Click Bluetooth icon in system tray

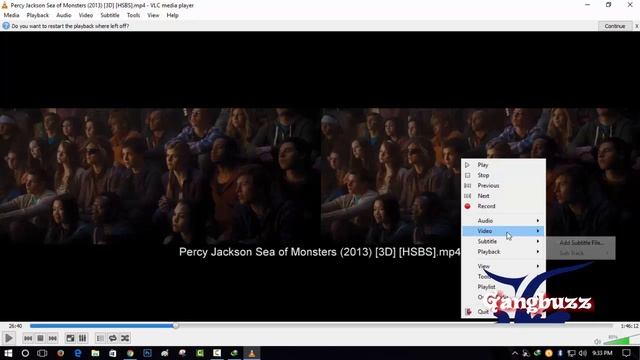click(560, 353)
